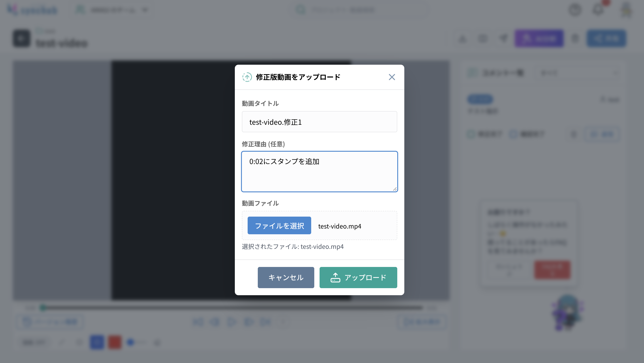Focus the revision reason text area
The image size is (644, 363).
(x=319, y=171)
